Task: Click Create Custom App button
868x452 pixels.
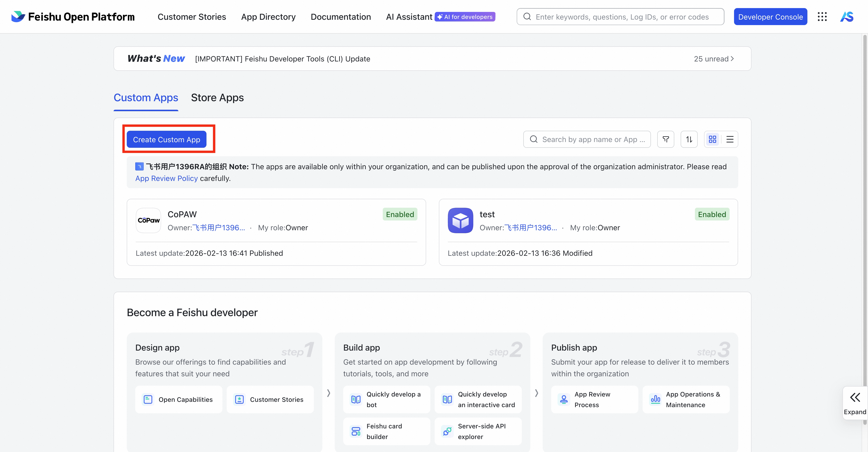Action: (x=166, y=139)
